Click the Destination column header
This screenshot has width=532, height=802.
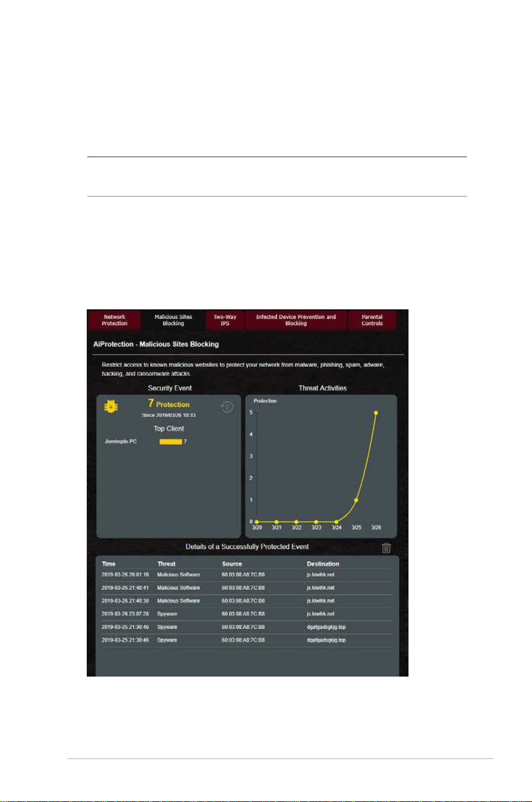[x=323, y=564]
